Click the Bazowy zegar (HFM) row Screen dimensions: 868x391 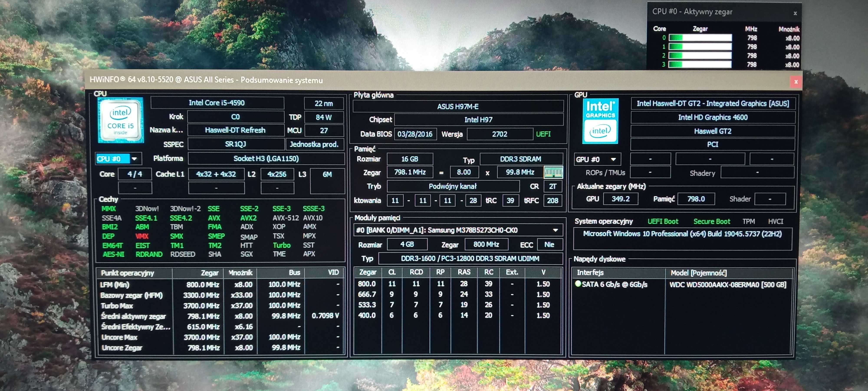(x=221, y=295)
